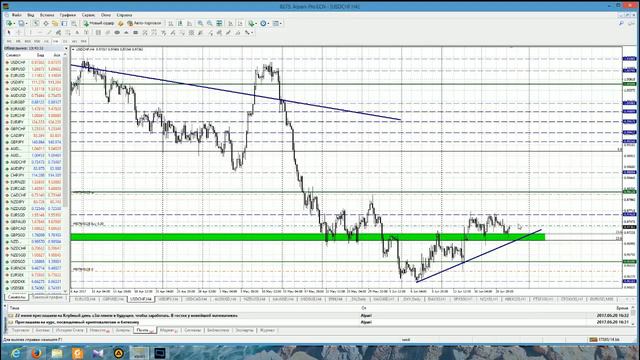Select the trendline drawing tool
This screenshot has width=640, height=360.
(x=49, y=32)
